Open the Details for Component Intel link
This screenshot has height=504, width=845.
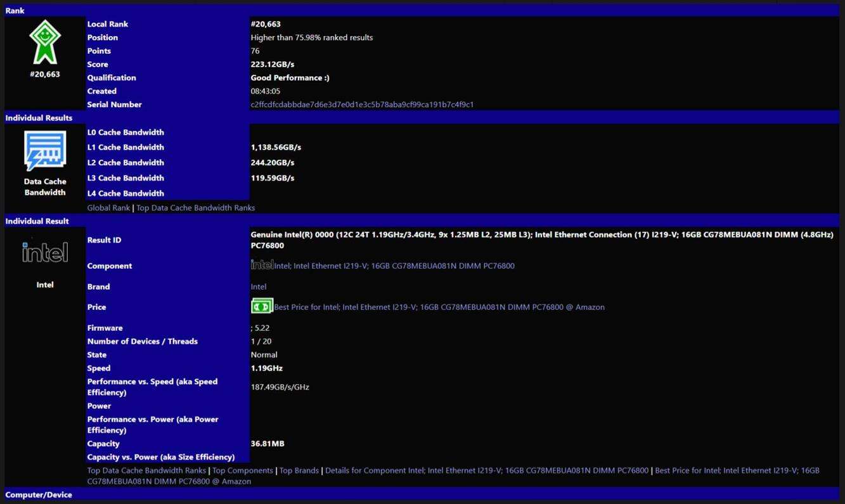point(487,470)
